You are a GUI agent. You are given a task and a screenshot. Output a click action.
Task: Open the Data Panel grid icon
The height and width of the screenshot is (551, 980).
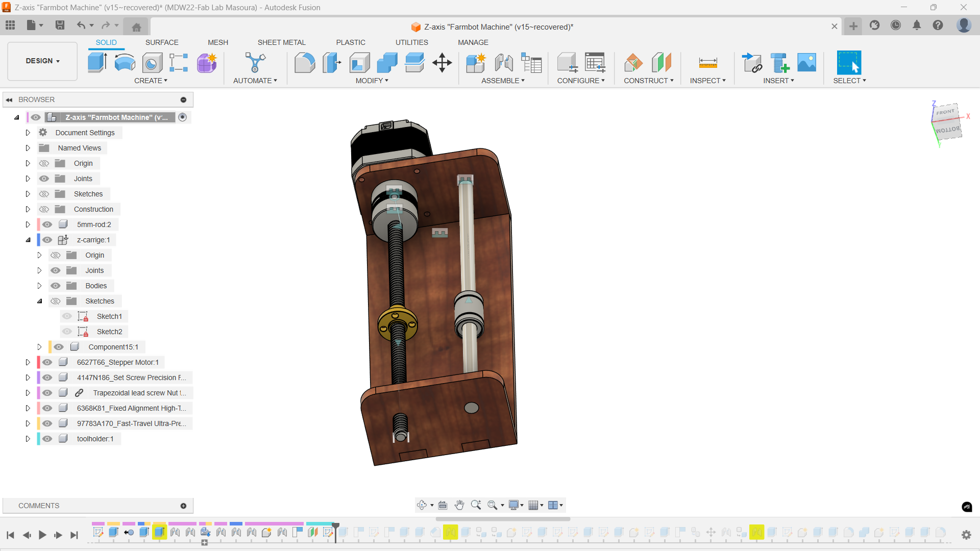[10, 25]
